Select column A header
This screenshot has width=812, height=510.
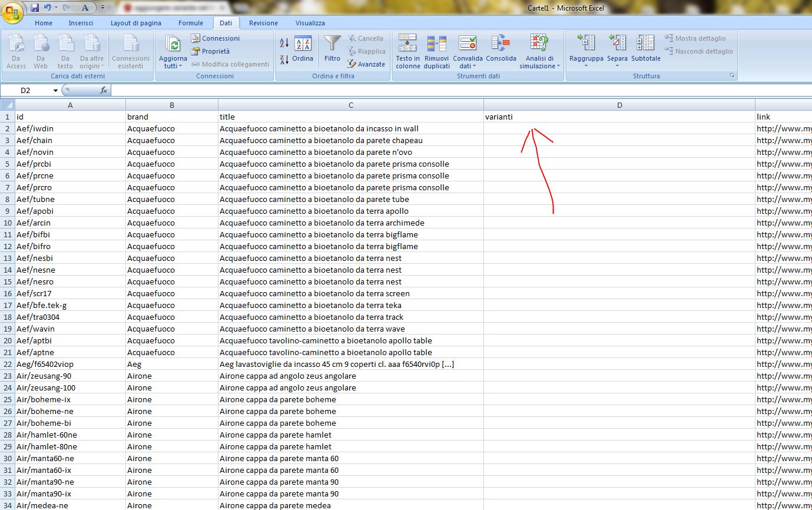coord(70,105)
